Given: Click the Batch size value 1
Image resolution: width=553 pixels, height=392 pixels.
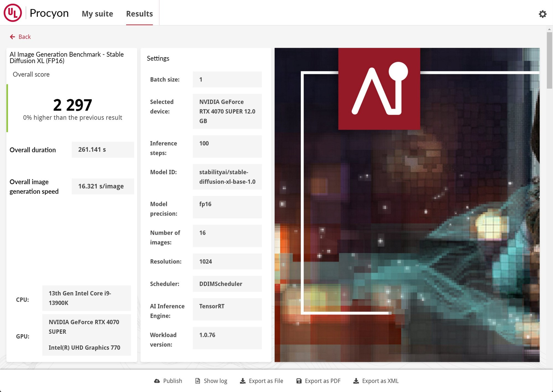Looking at the screenshot, I should click(x=227, y=80).
